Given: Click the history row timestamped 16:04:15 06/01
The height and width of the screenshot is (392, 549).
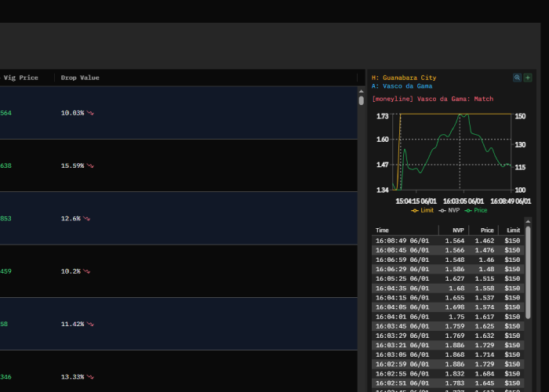Looking at the screenshot, I should (x=448, y=298).
